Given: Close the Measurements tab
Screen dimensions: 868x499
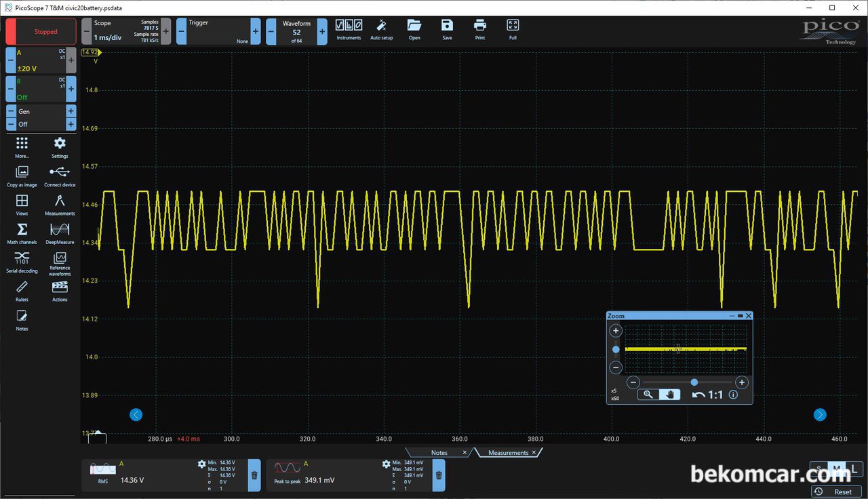Looking at the screenshot, I should (x=534, y=452).
